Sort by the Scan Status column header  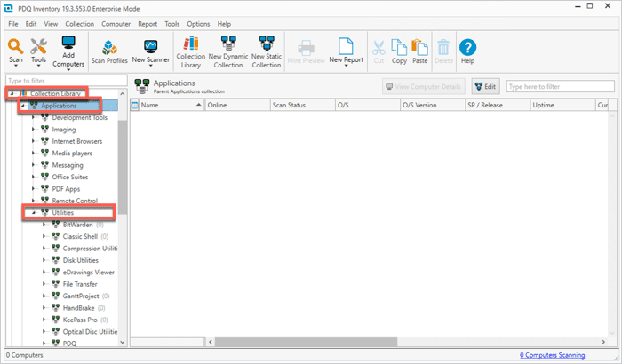coord(302,105)
